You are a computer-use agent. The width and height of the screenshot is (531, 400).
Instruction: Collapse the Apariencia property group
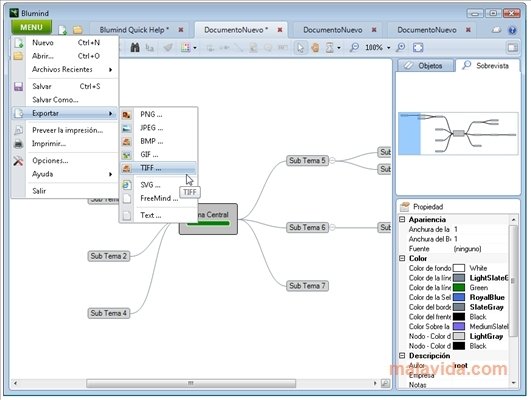402,219
